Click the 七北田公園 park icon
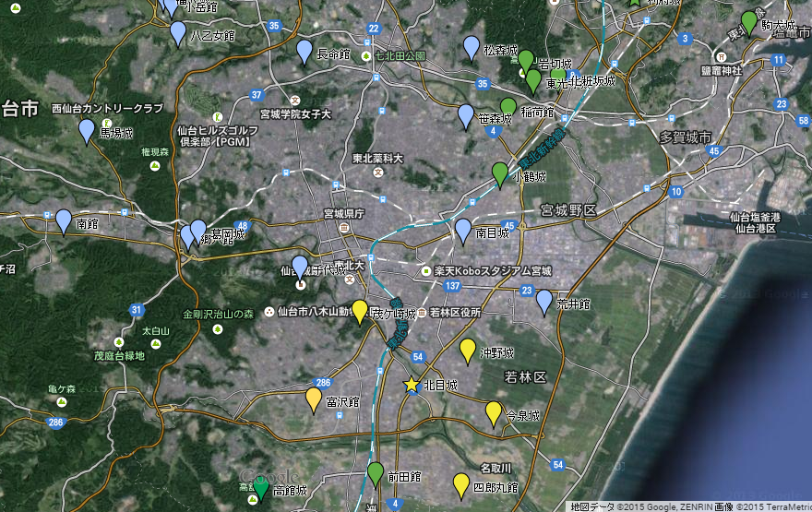The width and height of the screenshot is (812, 512). [366, 56]
